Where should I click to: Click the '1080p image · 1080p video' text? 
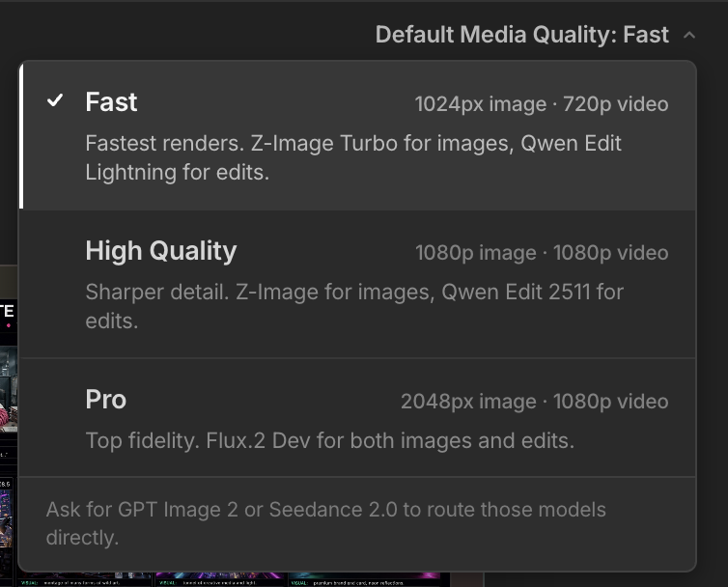click(542, 253)
